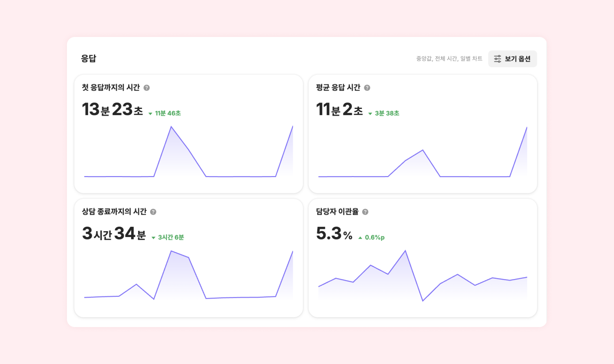Click the down arrow next to 11분 46초

click(x=150, y=114)
